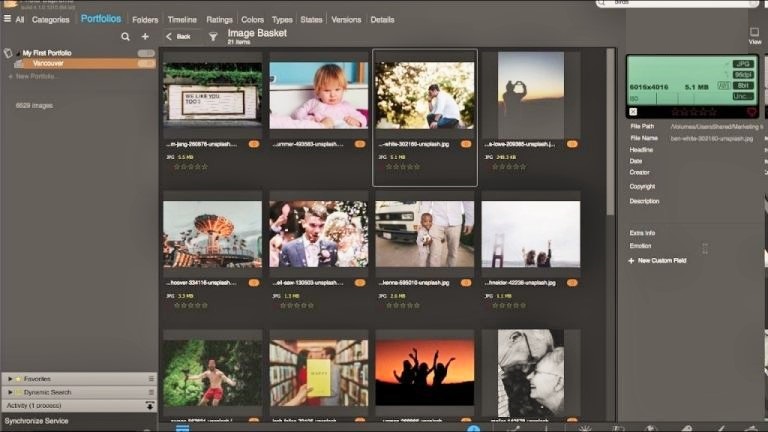Open the Timeline tab

tap(182, 20)
